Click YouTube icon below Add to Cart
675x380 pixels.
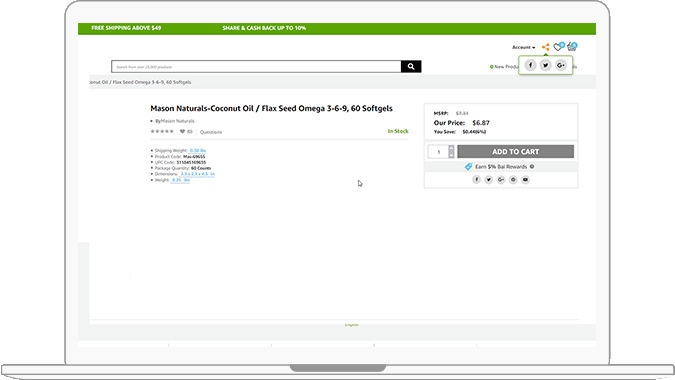coord(525,180)
